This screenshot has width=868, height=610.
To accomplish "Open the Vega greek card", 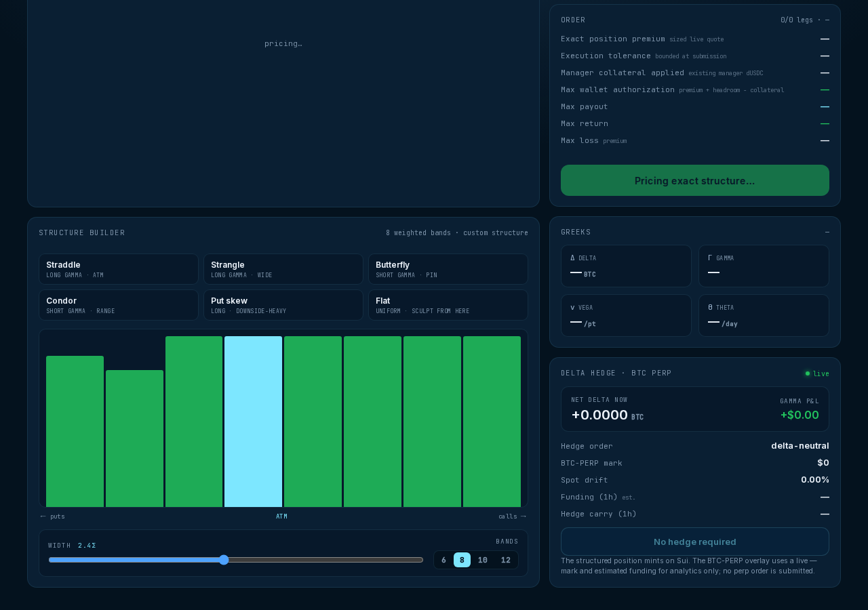I will (626, 315).
